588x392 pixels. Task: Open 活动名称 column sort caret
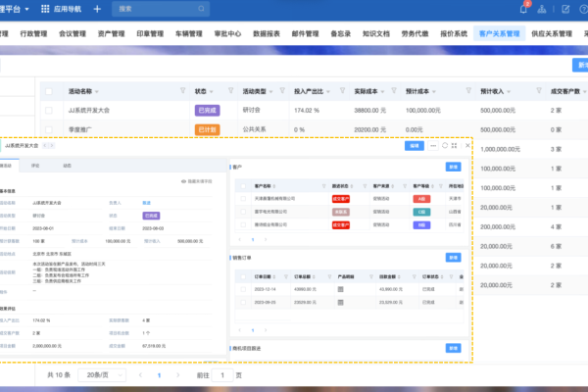(97, 91)
